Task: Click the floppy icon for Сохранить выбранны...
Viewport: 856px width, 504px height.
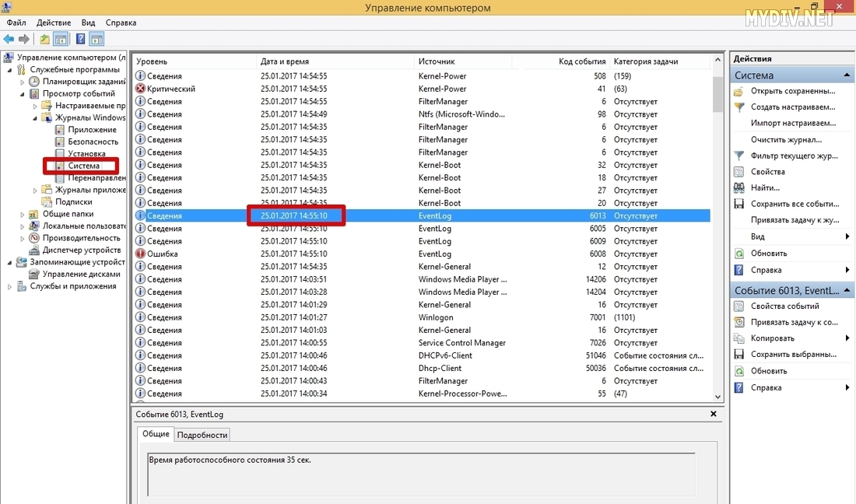Action: tap(738, 355)
